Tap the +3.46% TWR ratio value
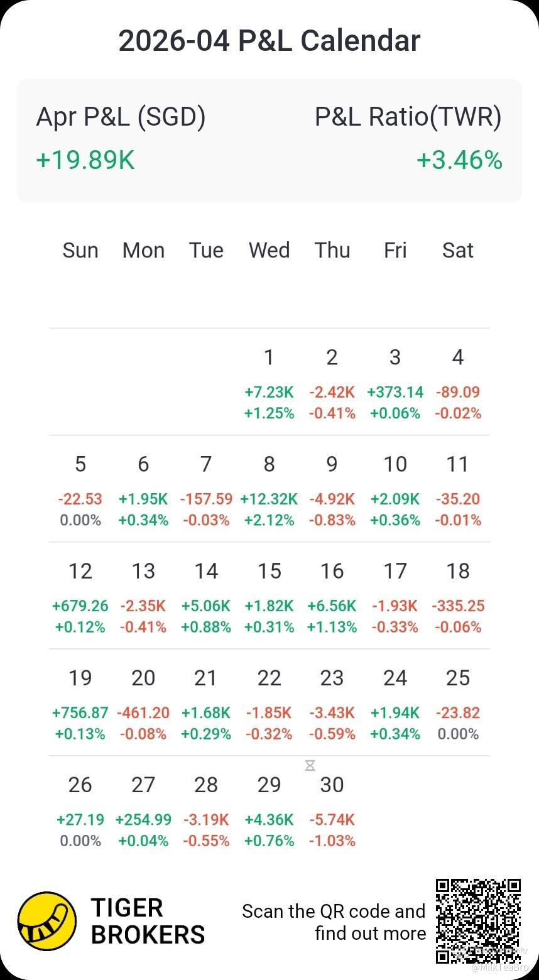The height and width of the screenshot is (980, 539). (459, 160)
